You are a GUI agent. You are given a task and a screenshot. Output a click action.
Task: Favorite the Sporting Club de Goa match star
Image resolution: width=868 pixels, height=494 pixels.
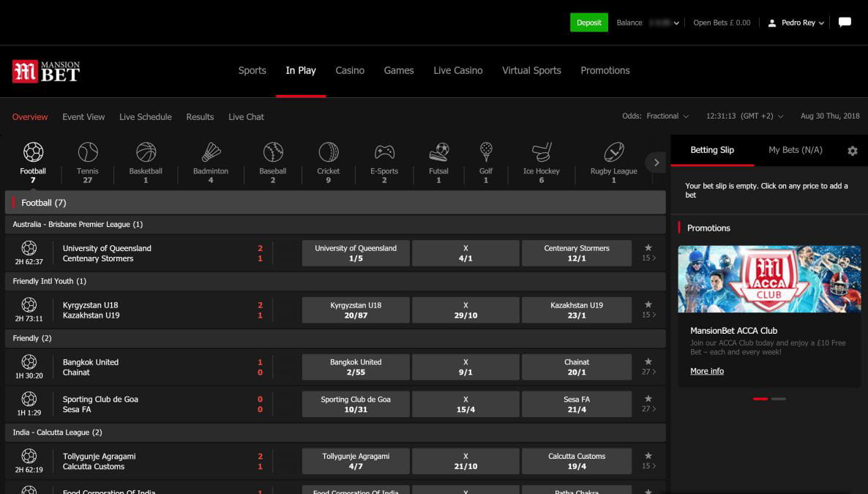click(x=648, y=399)
